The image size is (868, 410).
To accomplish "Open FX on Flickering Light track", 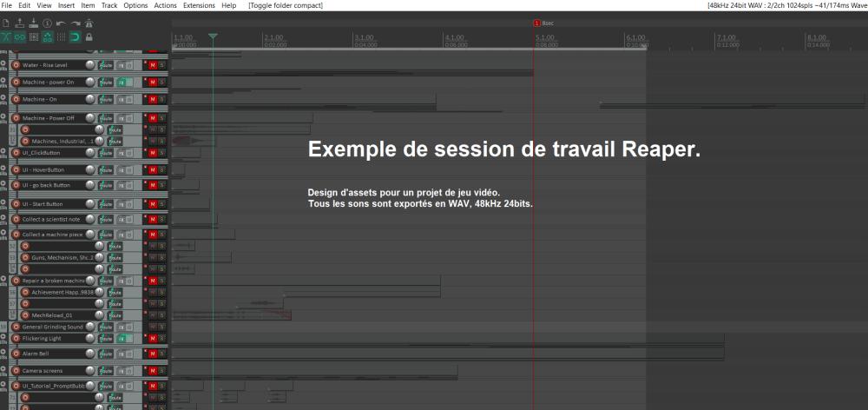I will [x=121, y=338].
